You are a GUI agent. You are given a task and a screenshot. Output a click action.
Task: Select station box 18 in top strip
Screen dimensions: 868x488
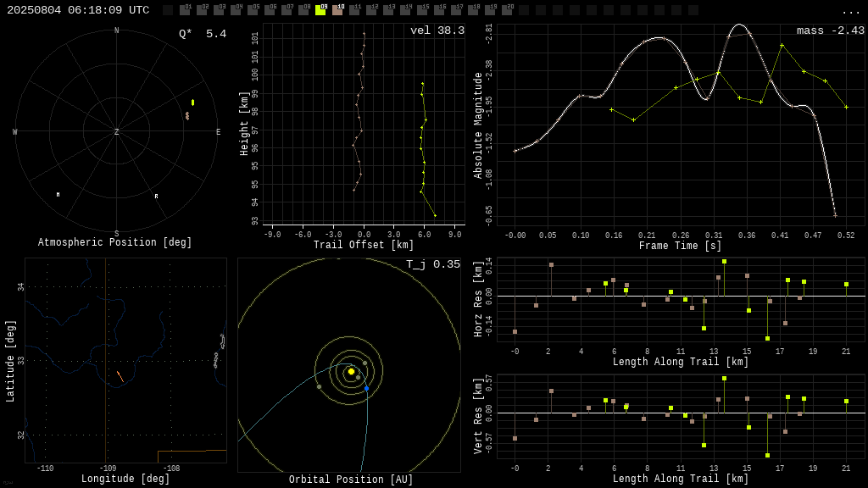(x=473, y=10)
